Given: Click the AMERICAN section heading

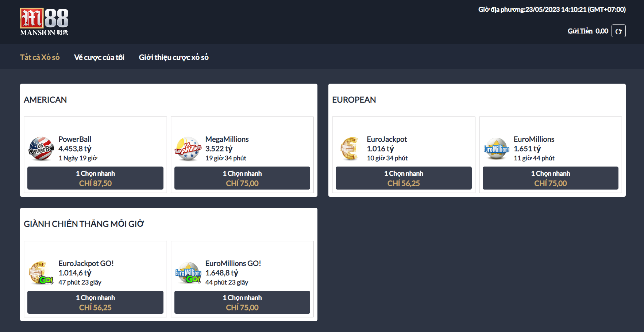Looking at the screenshot, I should point(45,100).
